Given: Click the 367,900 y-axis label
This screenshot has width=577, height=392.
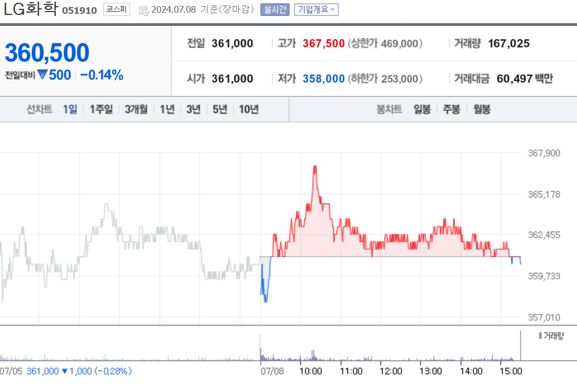Looking at the screenshot, I should [x=544, y=153].
